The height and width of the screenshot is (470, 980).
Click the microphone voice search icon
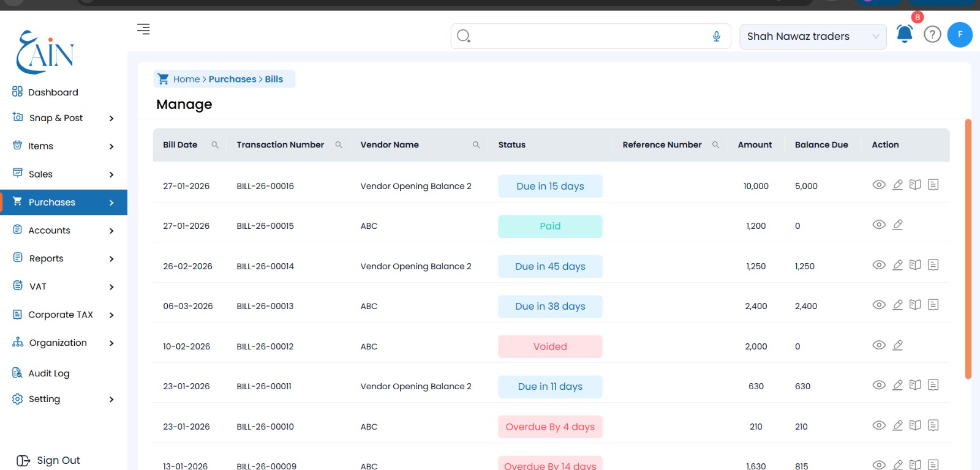pyautogui.click(x=717, y=37)
